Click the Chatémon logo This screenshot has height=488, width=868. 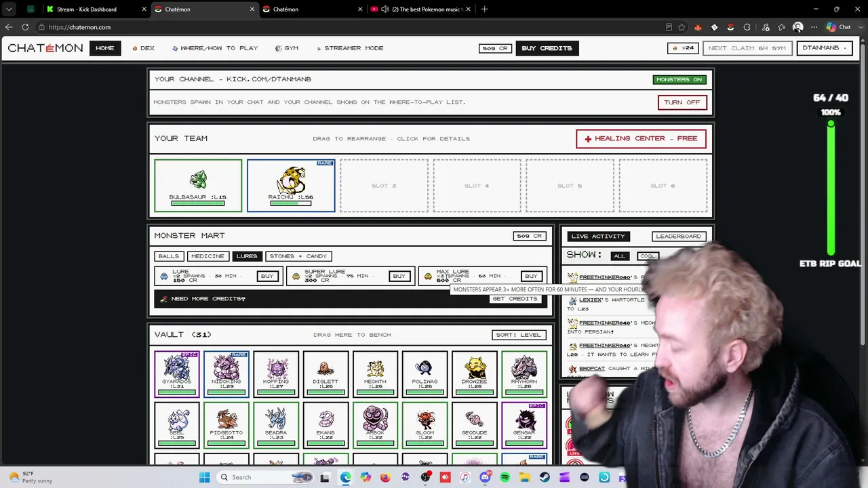point(45,48)
